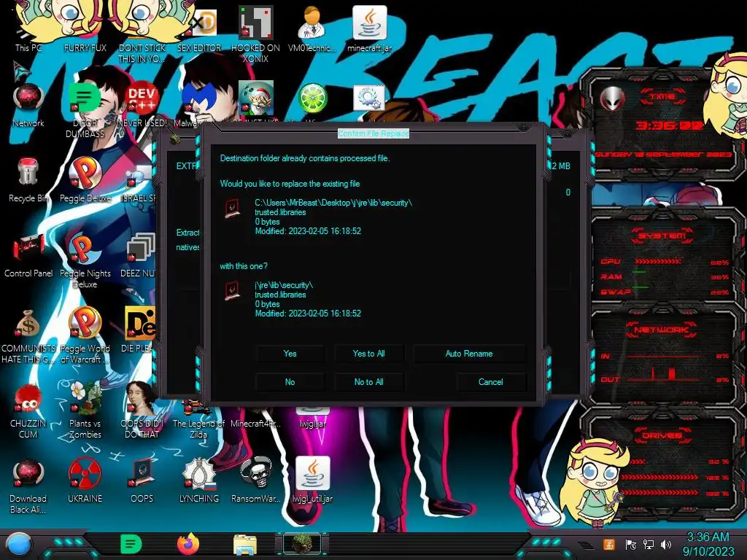
Task: Cancel the file replace dialog
Action: click(491, 382)
